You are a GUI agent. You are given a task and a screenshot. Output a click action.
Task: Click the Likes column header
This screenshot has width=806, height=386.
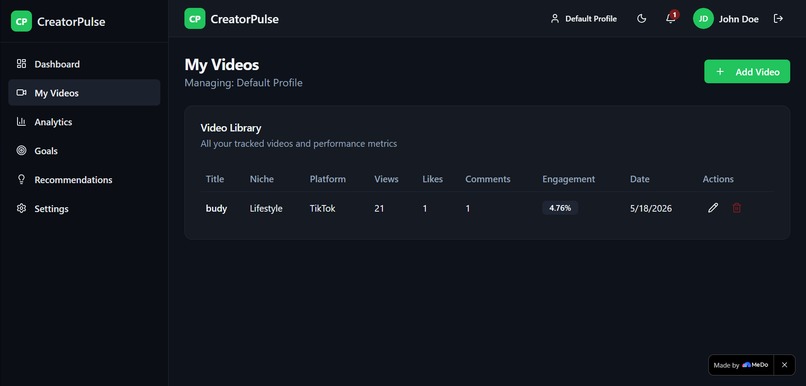(x=432, y=179)
